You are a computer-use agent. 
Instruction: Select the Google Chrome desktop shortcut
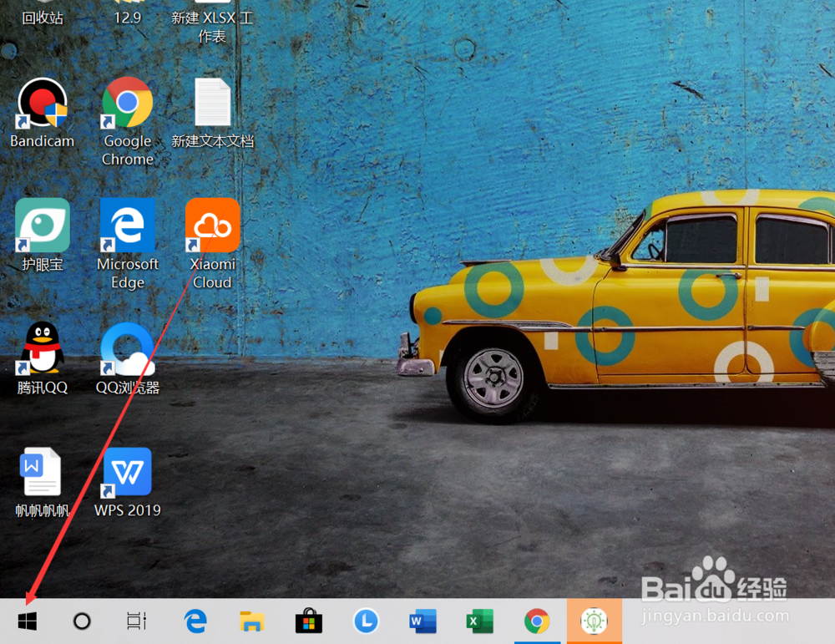127,121
